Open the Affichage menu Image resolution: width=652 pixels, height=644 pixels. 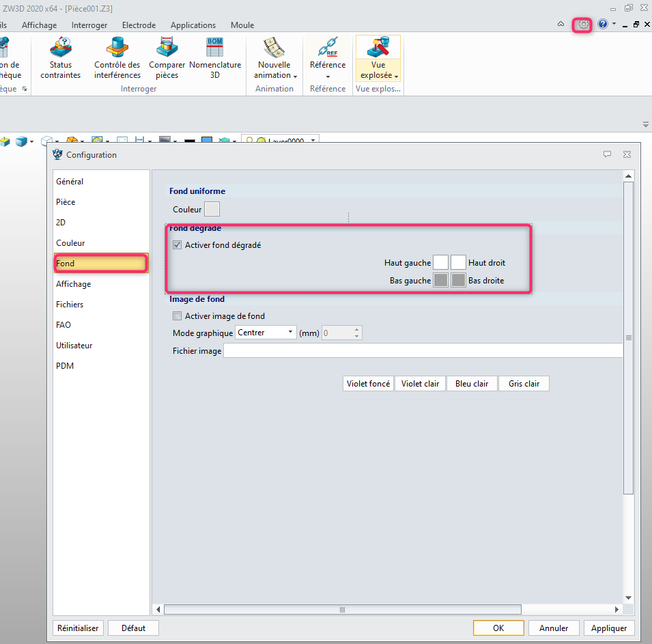39,25
